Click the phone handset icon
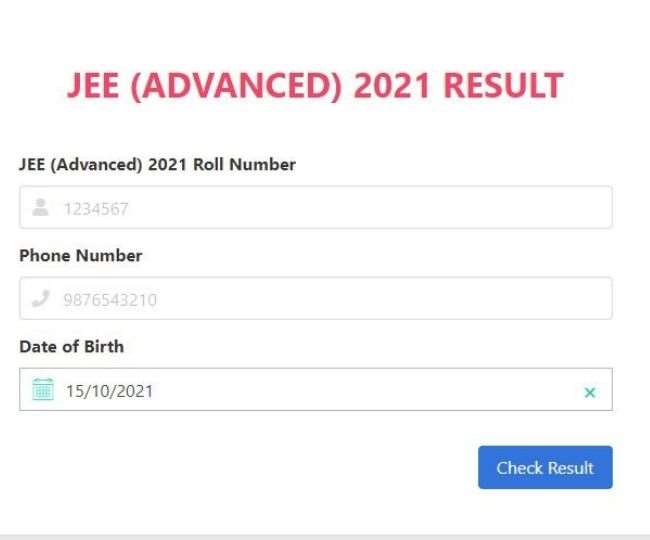The width and height of the screenshot is (650, 540). [x=41, y=298]
